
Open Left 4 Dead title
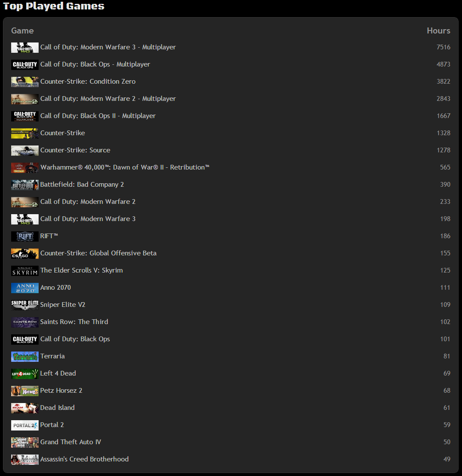pos(58,373)
